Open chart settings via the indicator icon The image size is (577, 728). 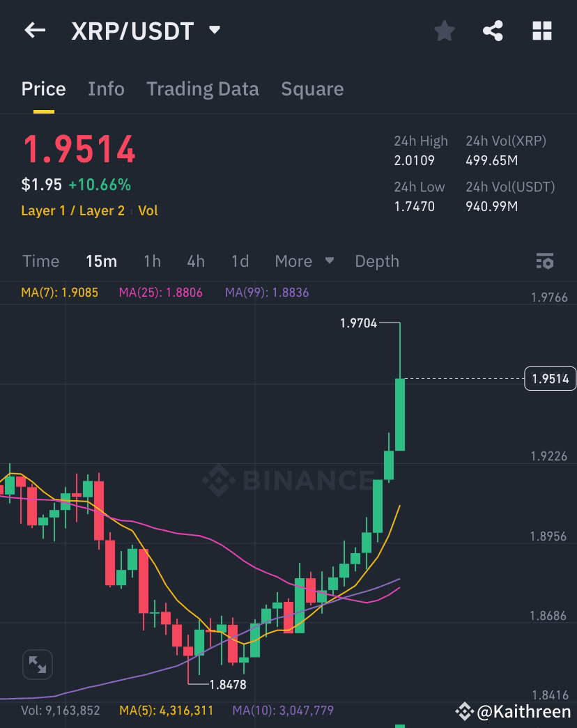click(546, 261)
